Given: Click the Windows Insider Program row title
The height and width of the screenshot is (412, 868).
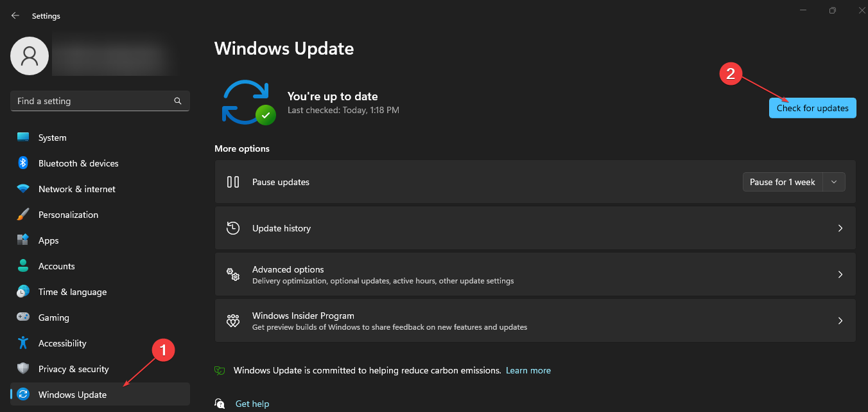Looking at the screenshot, I should (x=303, y=316).
